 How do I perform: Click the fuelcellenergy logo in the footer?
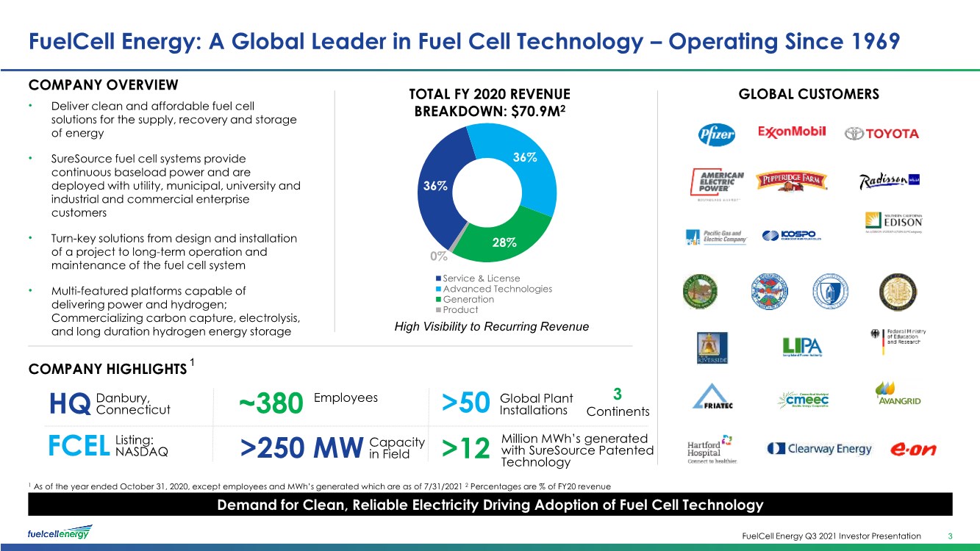(x=60, y=532)
